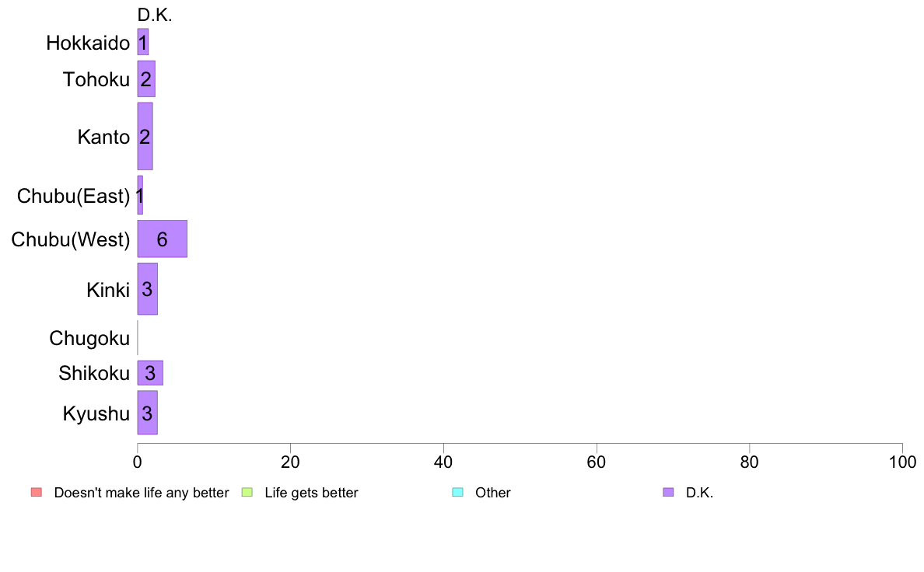
Task: Select the Tohoku bar with value 2
Action: tap(146, 79)
